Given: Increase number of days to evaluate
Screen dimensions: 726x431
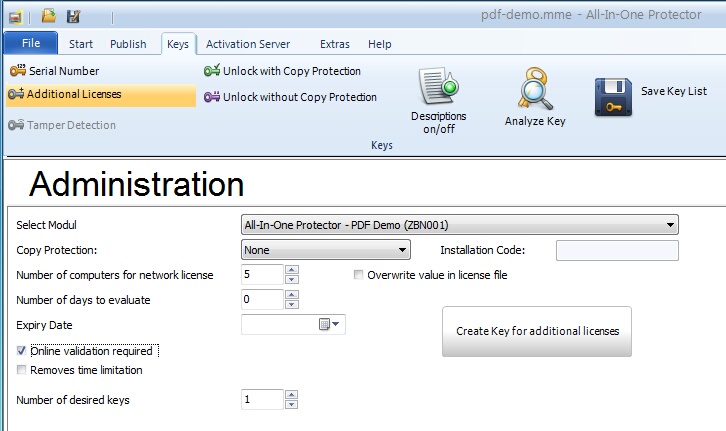Looking at the screenshot, I should [291, 294].
